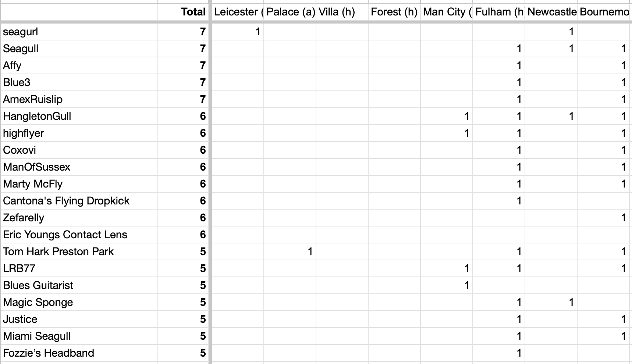Select Tom Hark Preston Park's Palace value
632x364 pixels.
[x=290, y=251]
